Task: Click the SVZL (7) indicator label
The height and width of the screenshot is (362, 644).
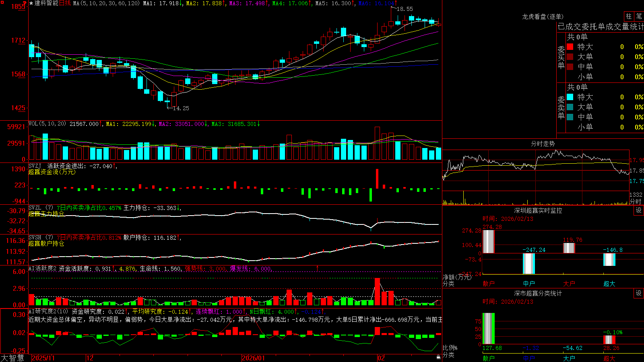Action: (41, 208)
